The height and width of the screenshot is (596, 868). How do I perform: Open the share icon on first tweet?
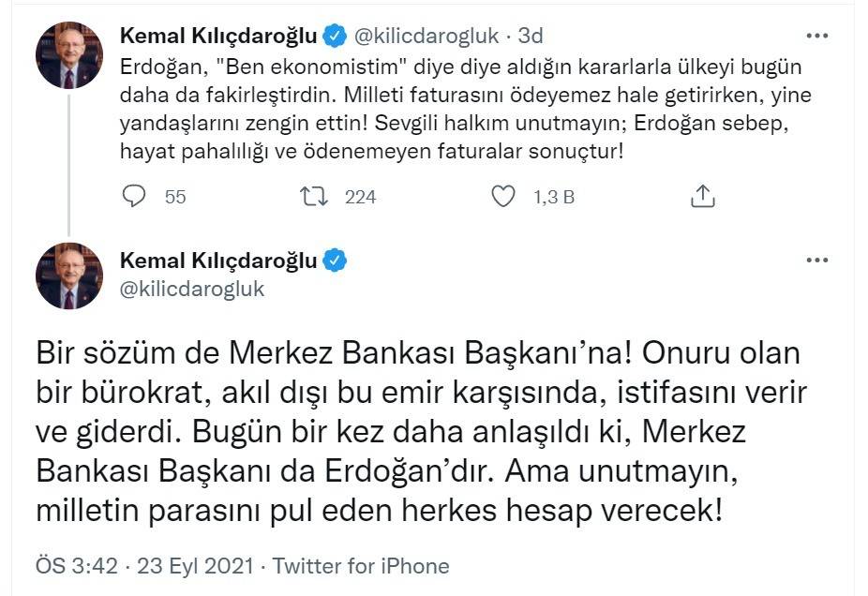703,196
